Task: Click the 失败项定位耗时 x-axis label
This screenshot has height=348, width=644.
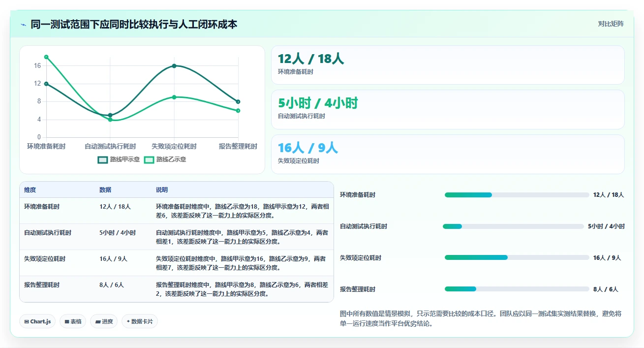Action: (x=174, y=146)
